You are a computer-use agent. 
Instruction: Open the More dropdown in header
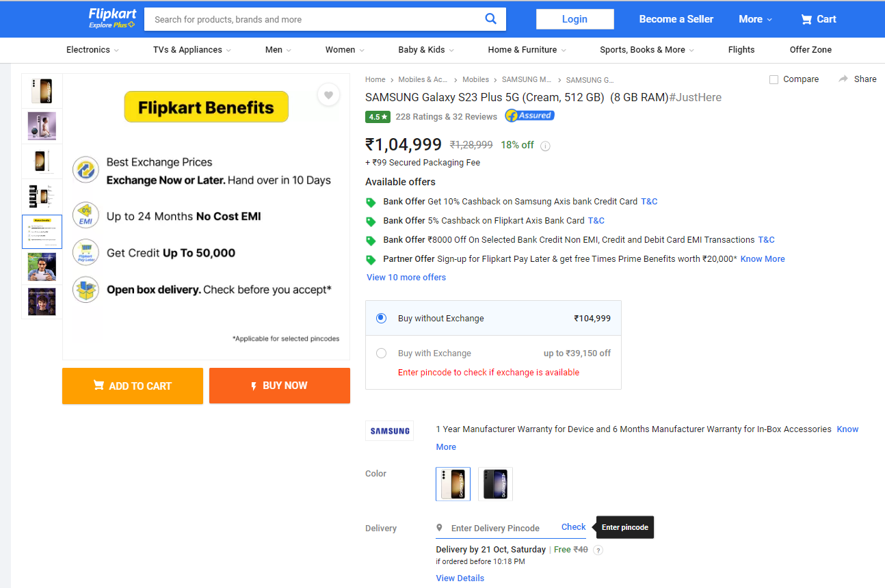[x=755, y=19]
